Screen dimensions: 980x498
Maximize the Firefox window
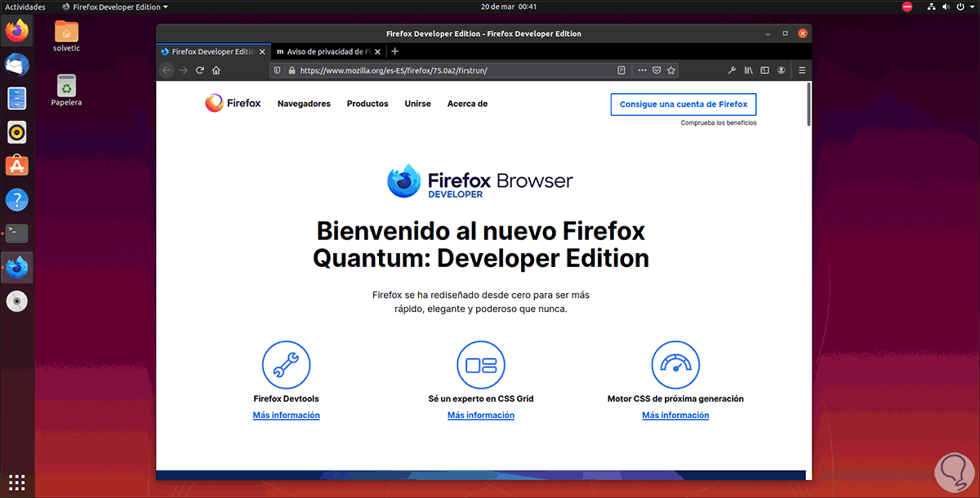[x=785, y=33]
